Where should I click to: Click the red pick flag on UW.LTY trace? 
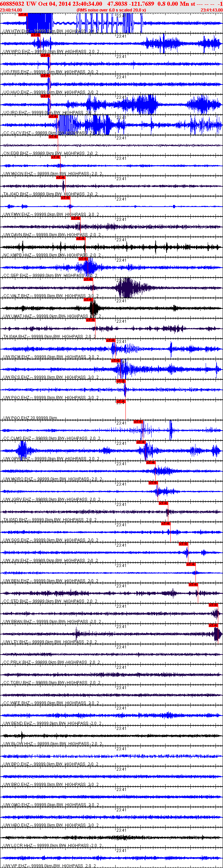coord(213,625)
